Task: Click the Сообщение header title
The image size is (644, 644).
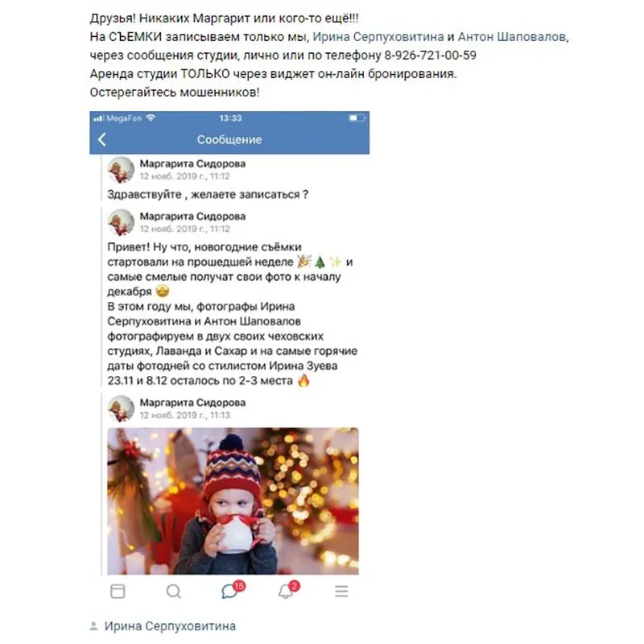Action: (229, 139)
